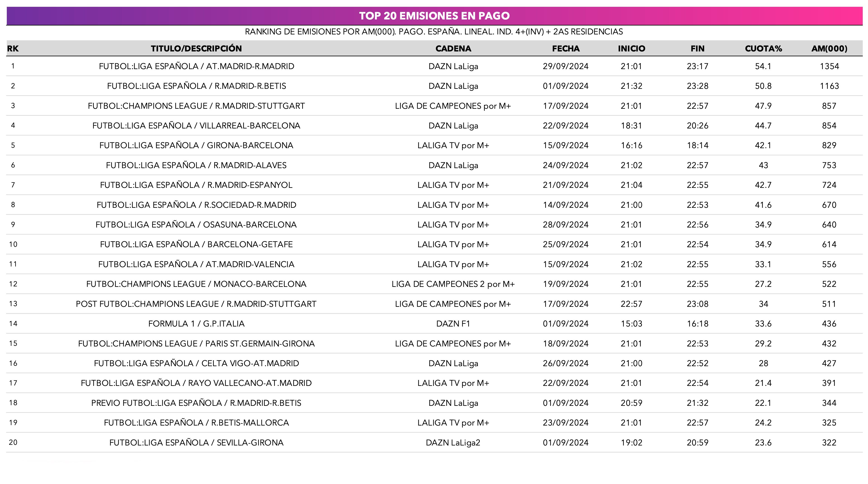Viewport: 868px width, 484px height.
Task: Click the INICIO column header
Action: (x=631, y=48)
